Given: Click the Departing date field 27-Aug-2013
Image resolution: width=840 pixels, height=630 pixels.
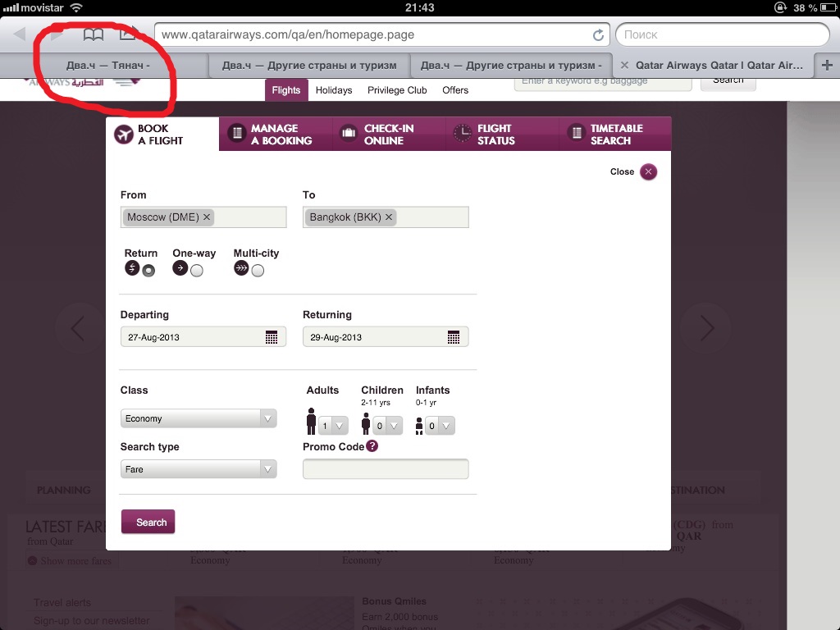Looking at the screenshot, I should coord(203,337).
